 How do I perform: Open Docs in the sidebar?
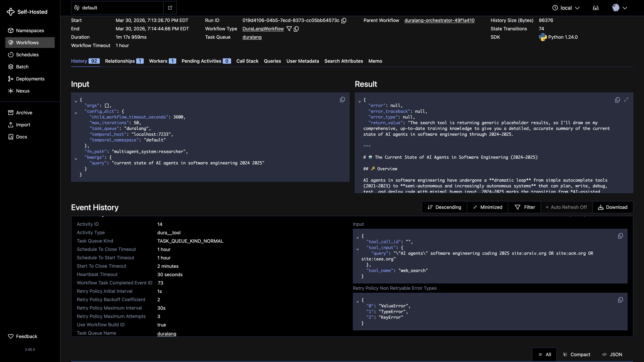tap(30, 137)
